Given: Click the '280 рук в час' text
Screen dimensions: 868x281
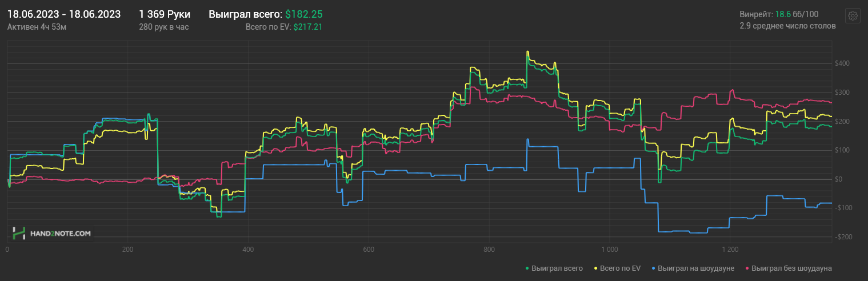Looking at the screenshot, I should (164, 26).
